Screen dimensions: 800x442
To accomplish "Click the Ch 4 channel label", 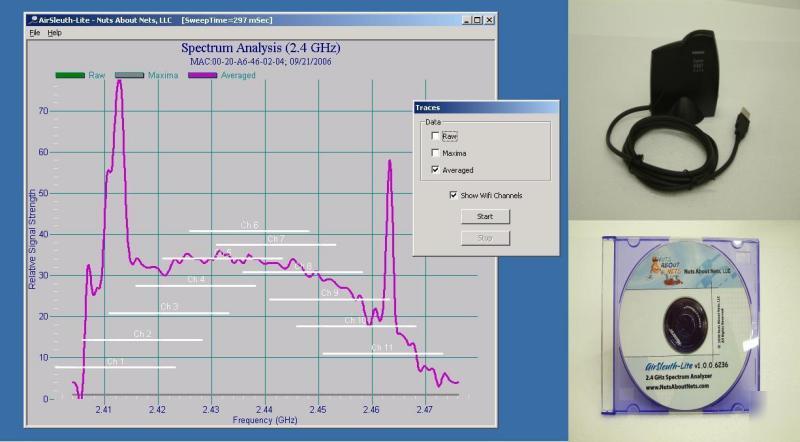I will click(196, 280).
